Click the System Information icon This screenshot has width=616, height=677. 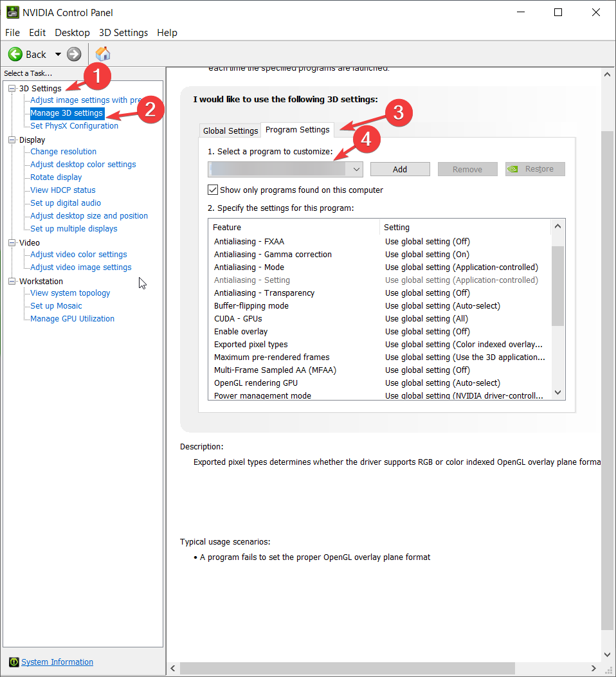pyautogui.click(x=14, y=662)
